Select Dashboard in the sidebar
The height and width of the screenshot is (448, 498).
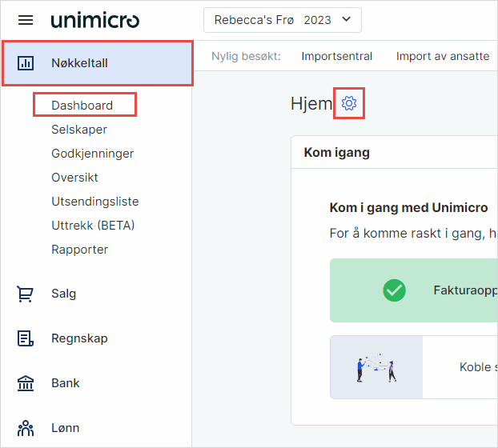click(x=82, y=105)
